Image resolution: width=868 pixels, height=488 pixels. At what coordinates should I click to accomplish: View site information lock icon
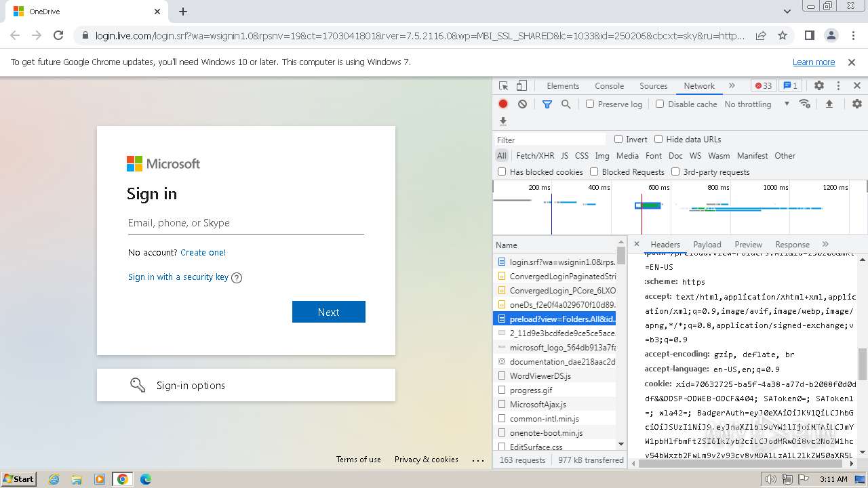click(85, 35)
